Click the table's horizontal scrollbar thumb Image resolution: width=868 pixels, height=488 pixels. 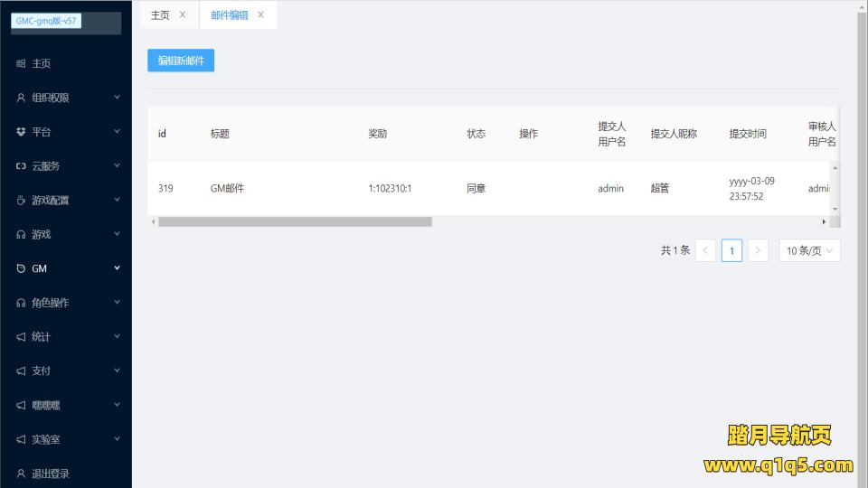pos(295,221)
